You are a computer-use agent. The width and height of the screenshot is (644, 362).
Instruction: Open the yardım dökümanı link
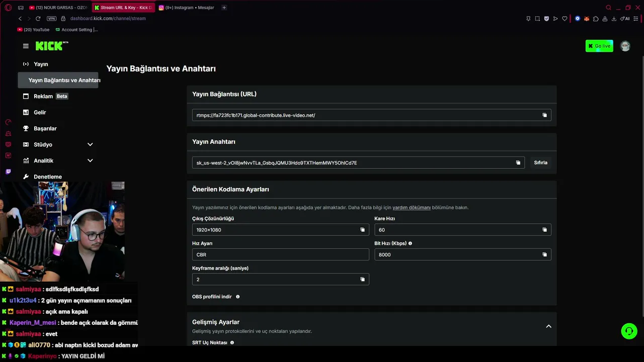point(412,207)
